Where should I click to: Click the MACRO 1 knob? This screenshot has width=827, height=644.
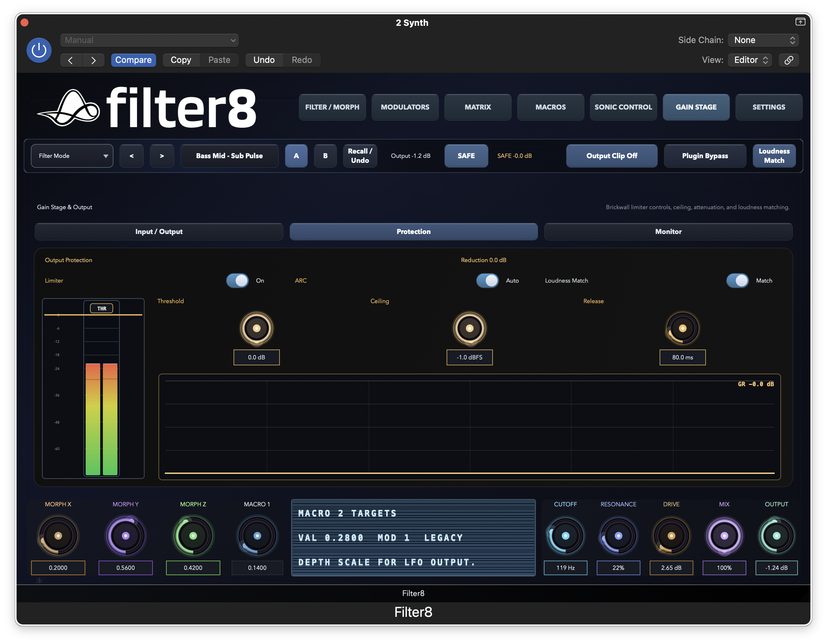pyautogui.click(x=257, y=536)
